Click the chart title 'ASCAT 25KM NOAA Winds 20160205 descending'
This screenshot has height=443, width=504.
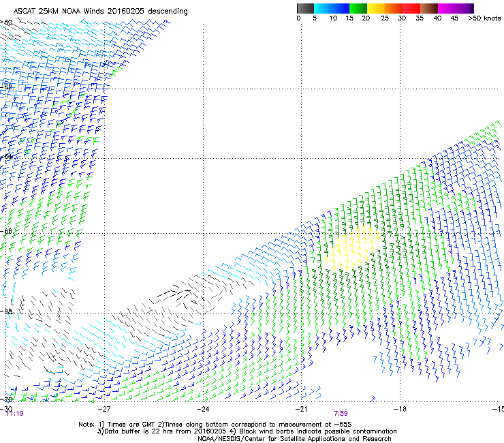[100, 12]
